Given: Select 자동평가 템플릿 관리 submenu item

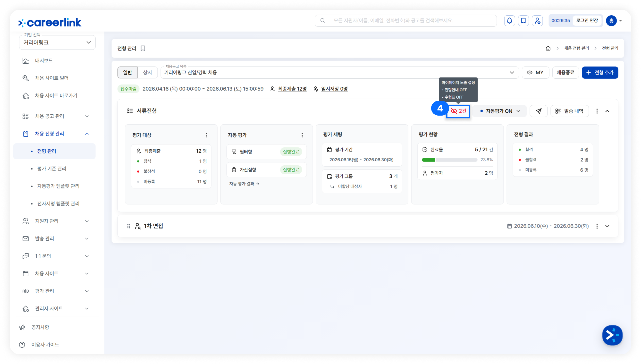Looking at the screenshot, I should coord(58,186).
